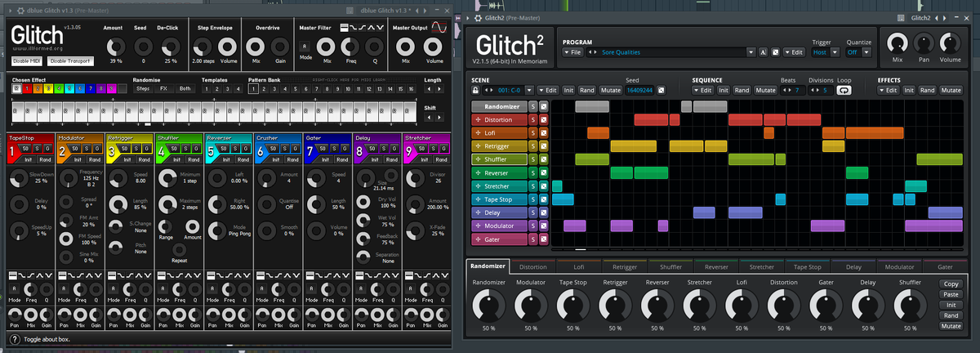
Task: Toggle the S button on TapeStop module 1
Action: click(x=37, y=148)
